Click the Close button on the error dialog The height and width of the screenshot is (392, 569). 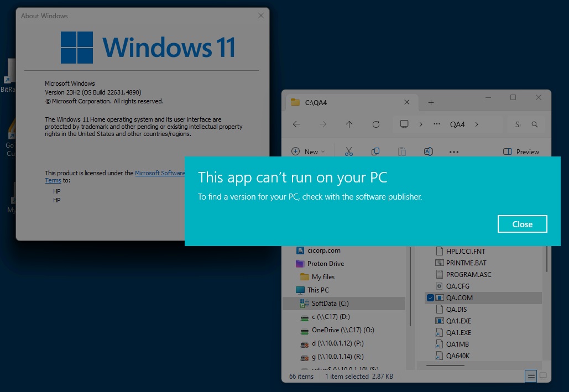click(522, 224)
